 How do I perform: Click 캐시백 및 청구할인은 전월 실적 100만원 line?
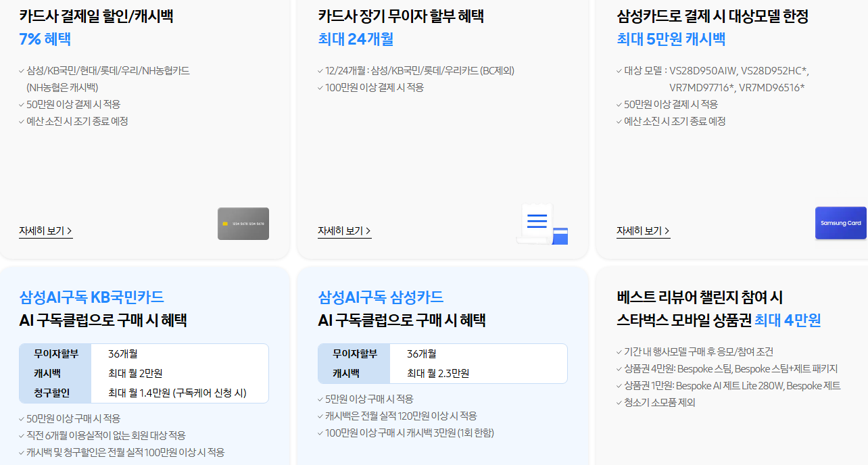(x=126, y=452)
